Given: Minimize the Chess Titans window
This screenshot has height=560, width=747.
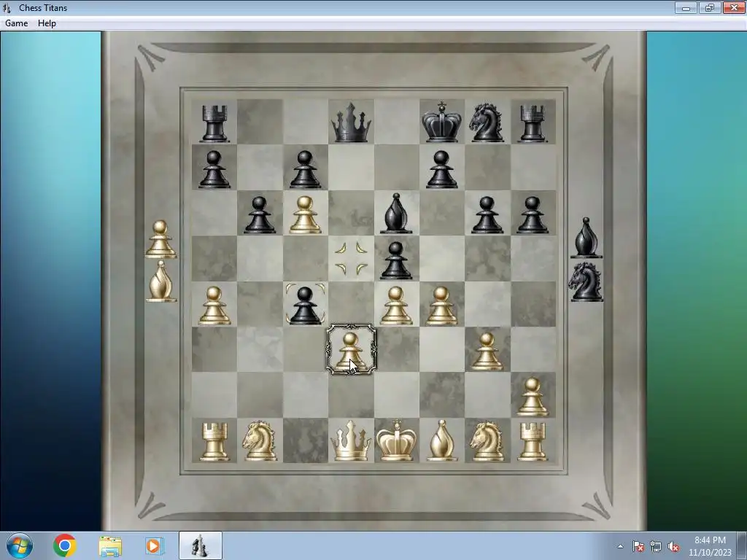Looking at the screenshot, I should (686, 7).
